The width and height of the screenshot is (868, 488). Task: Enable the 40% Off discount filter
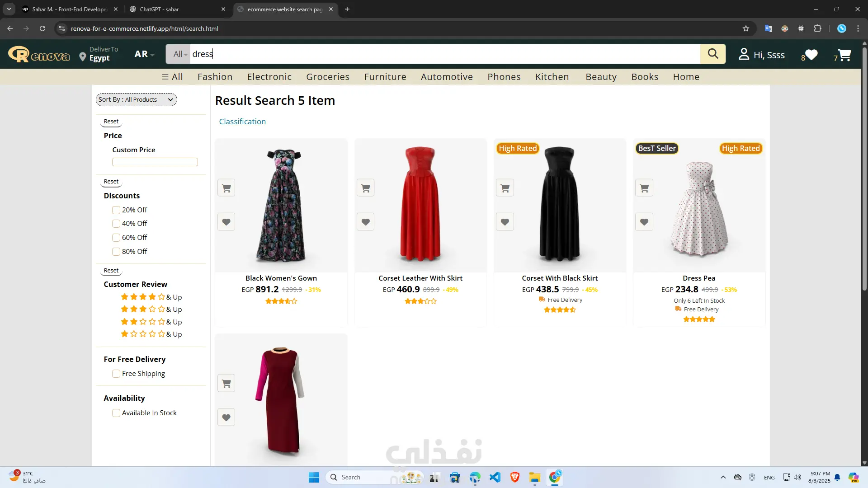coord(116,224)
